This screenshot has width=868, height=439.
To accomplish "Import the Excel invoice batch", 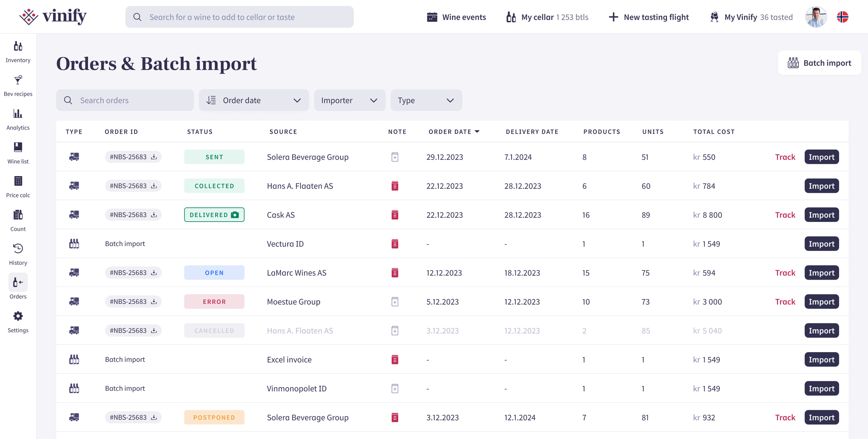I will point(821,359).
